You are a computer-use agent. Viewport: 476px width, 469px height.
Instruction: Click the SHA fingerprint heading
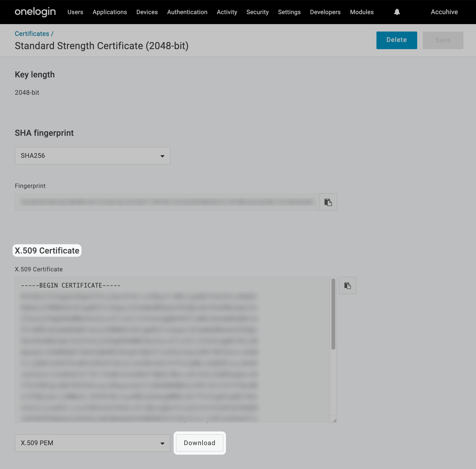(44, 133)
